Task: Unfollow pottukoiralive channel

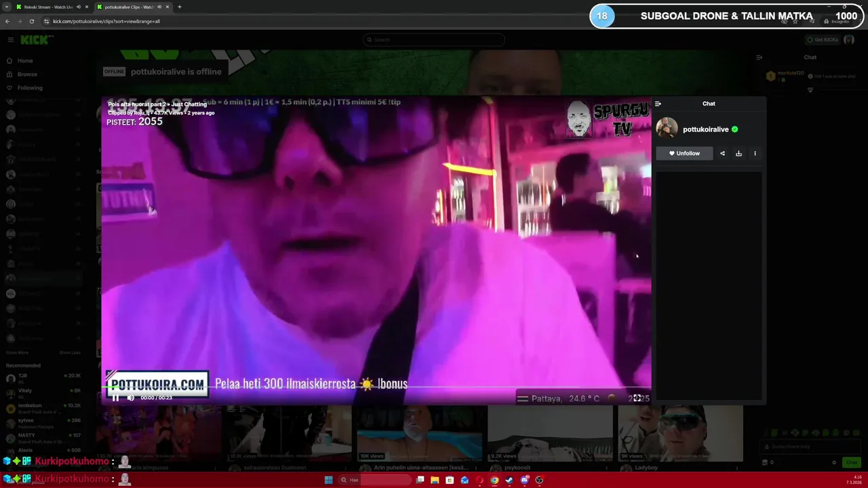Action: (x=684, y=153)
